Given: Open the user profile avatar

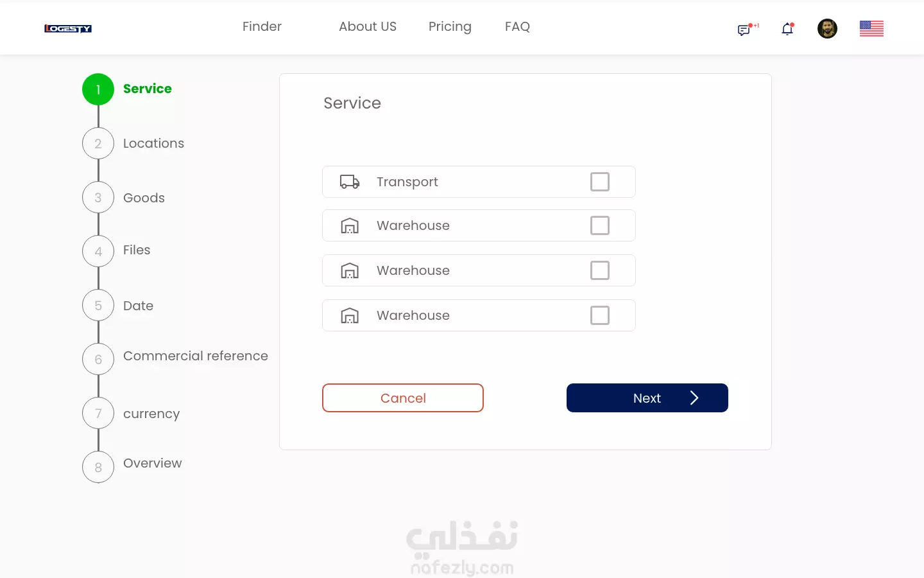Looking at the screenshot, I should (x=827, y=28).
